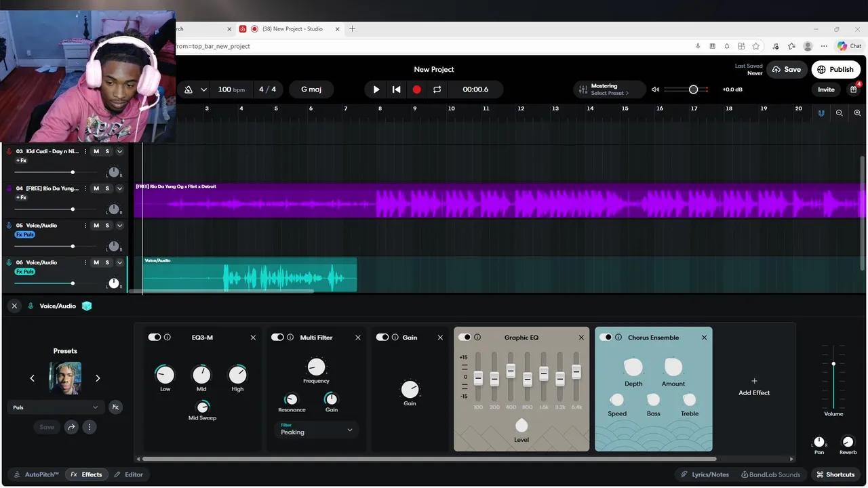
Task: Open the Puls preset dropdown
Action: click(56, 407)
